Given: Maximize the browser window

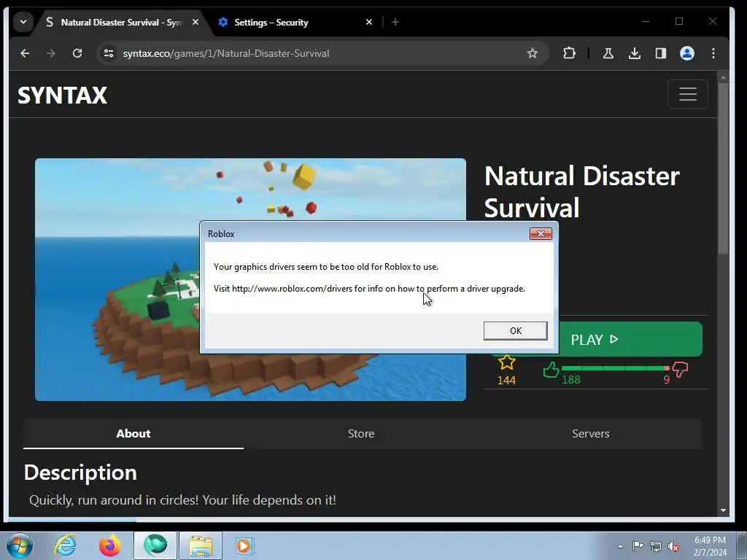Looking at the screenshot, I should coord(679,21).
